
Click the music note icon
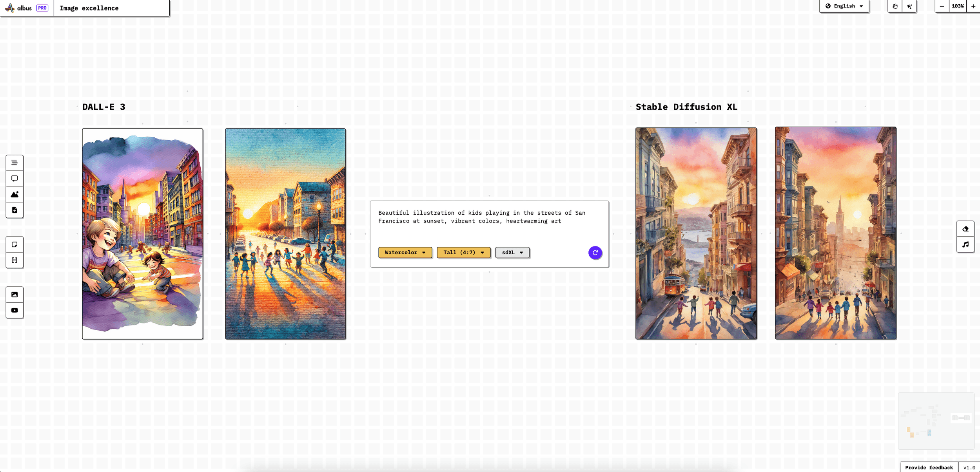(x=965, y=244)
